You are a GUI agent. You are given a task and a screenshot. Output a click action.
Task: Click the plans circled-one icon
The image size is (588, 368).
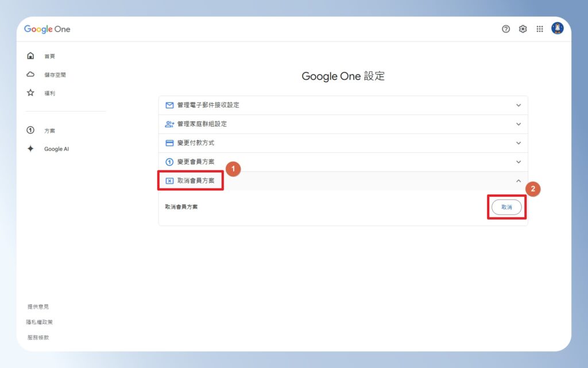(x=30, y=131)
